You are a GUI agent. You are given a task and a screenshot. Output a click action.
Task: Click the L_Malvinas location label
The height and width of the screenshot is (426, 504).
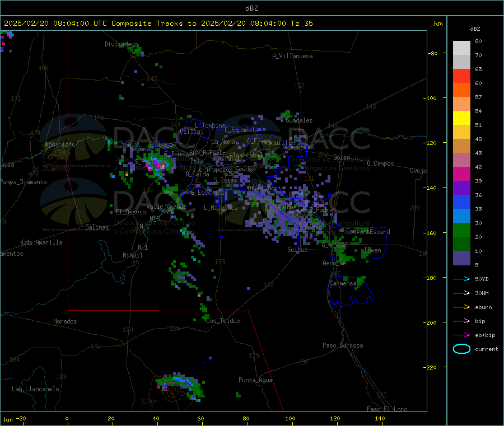click(221, 208)
